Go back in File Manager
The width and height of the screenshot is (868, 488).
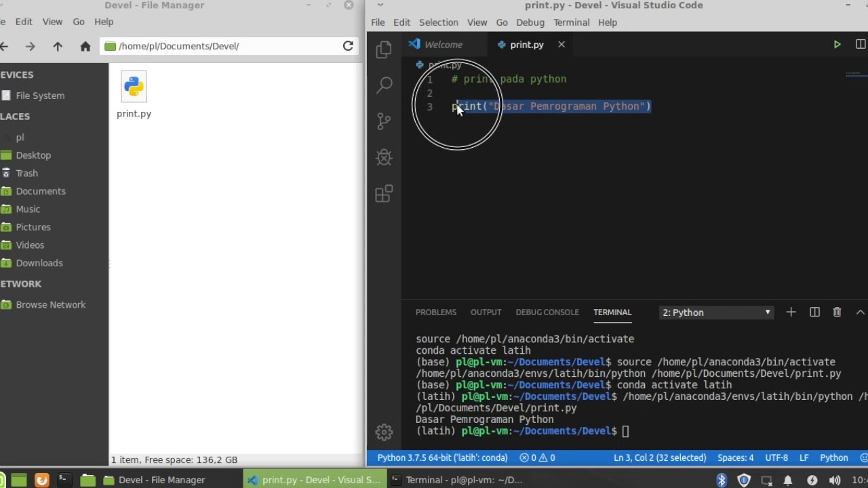click(4, 46)
